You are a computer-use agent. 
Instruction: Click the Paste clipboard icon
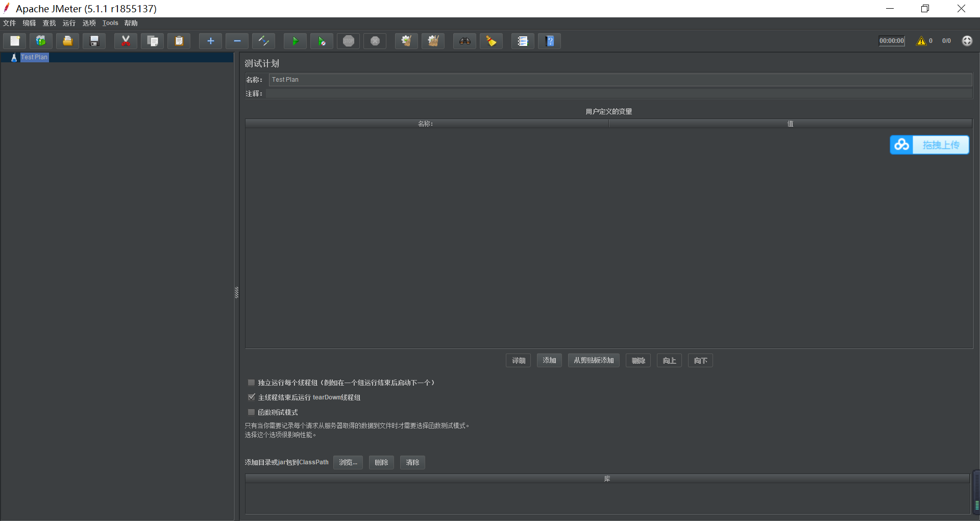(x=179, y=41)
